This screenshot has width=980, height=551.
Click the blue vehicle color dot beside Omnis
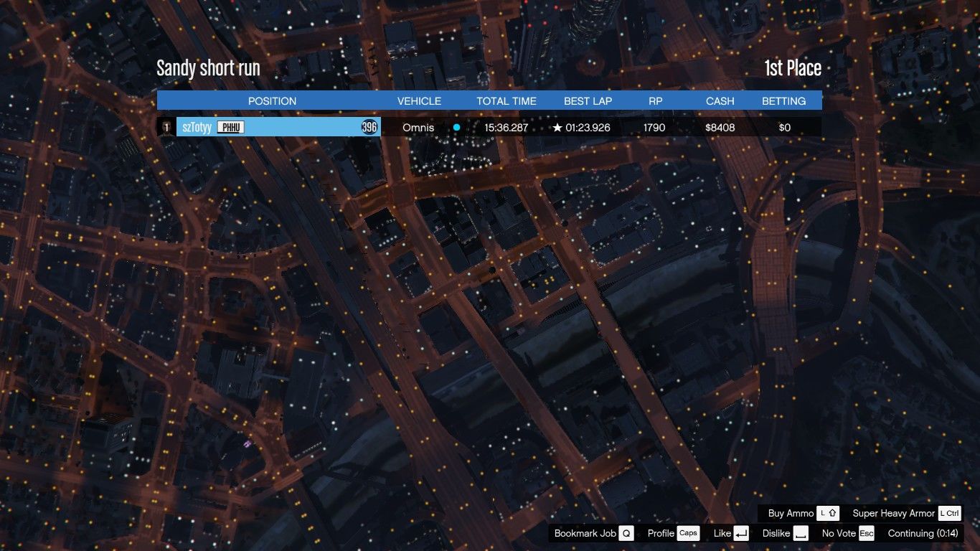[456, 127]
